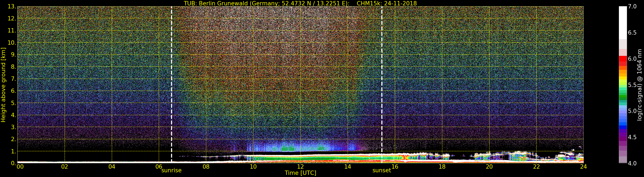Pick the height-axis tick label '4.'
The image size is (644, 177).
[14, 115]
